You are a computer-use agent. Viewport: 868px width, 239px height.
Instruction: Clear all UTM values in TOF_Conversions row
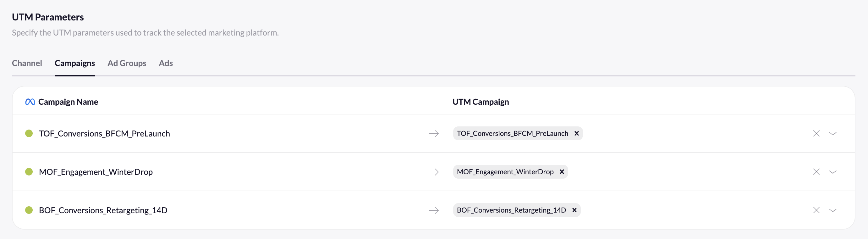point(816,133)
